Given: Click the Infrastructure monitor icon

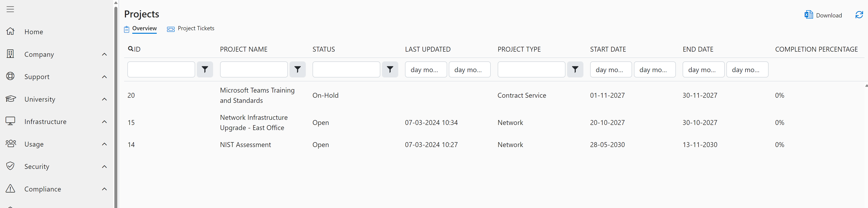Looking at the screenshot, I should [10, 121].
